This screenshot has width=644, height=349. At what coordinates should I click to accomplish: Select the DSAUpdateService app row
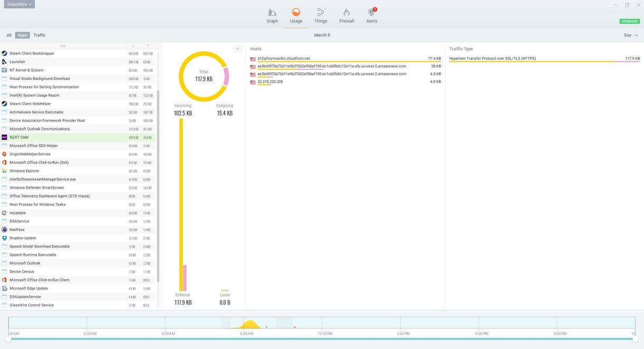tap(78, 297)
